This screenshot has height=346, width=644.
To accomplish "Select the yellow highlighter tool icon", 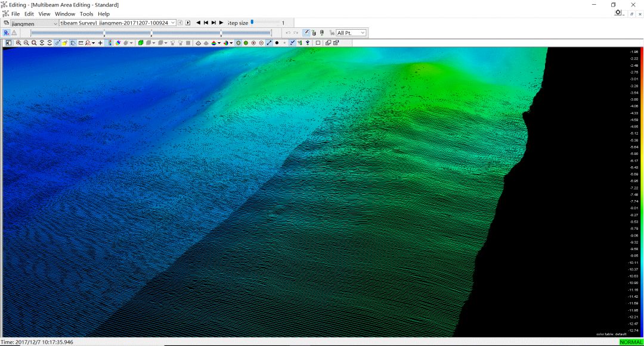I will click(x=65, y=43).
